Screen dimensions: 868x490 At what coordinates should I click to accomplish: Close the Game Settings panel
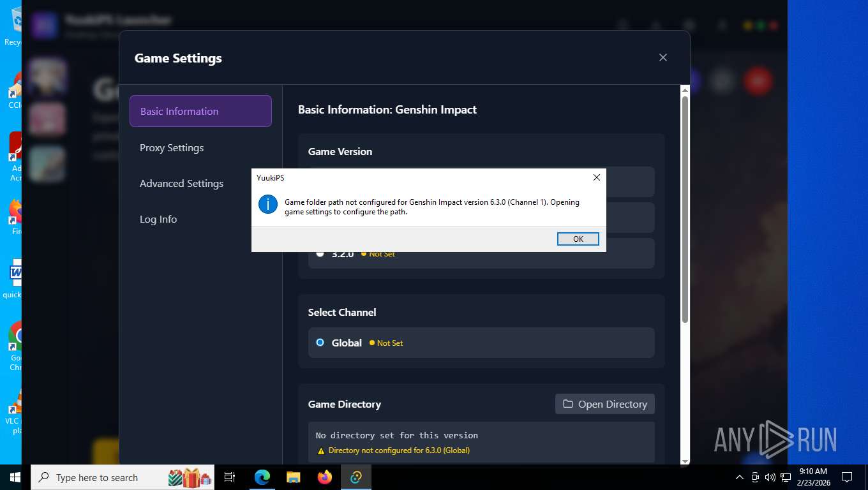(663, 57)
